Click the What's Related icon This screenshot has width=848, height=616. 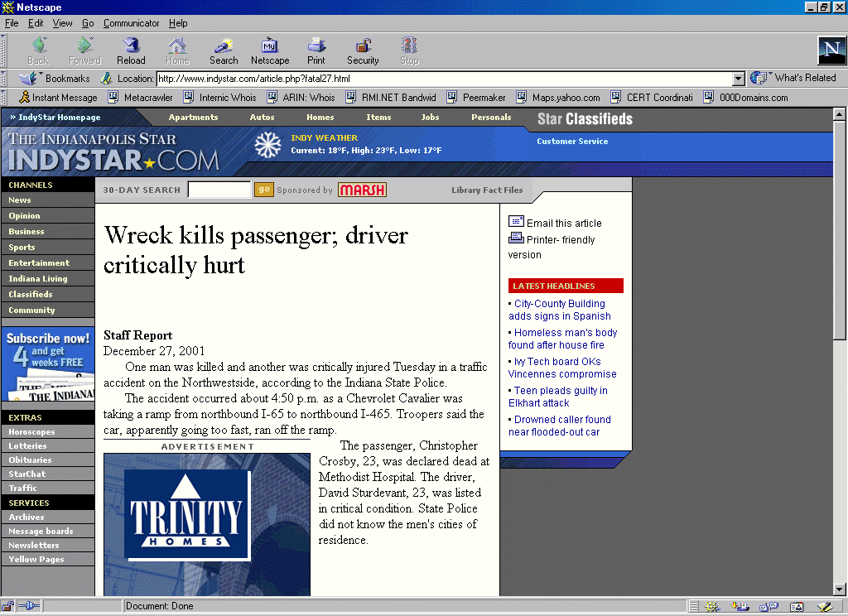click(759, 78)
